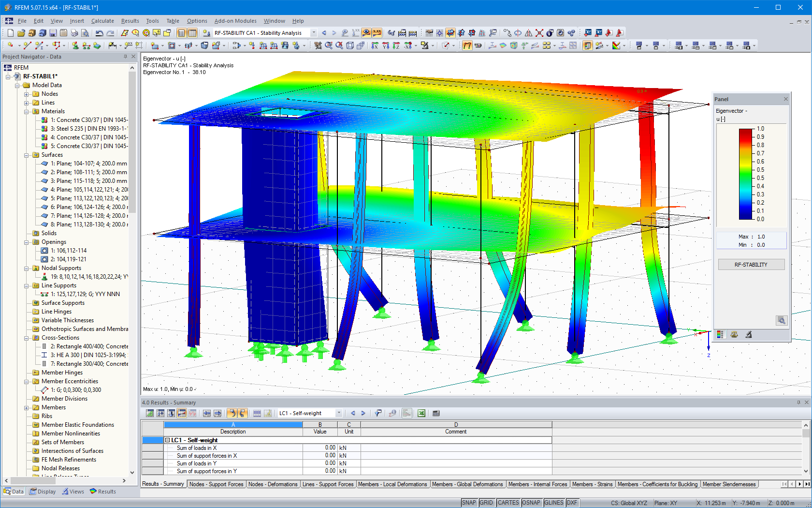This screenshot has height=508, width=812.
Task: Switch to Nodes - Support Forces tab
Action: click(x=216, y=484)
